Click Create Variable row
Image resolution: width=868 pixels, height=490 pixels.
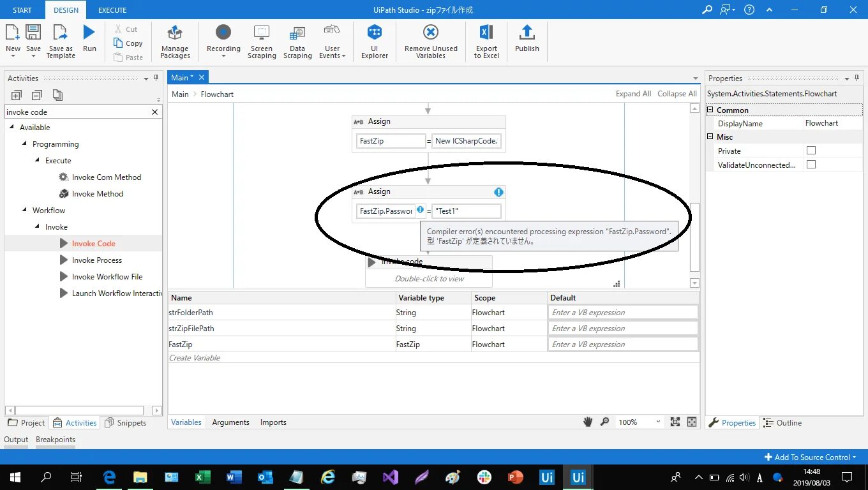(434, 358)
